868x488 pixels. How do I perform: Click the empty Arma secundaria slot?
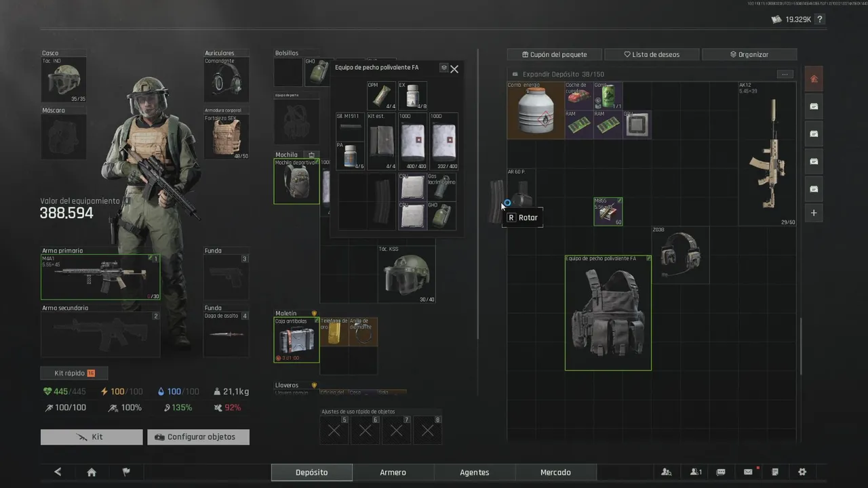(x=100, y=334)
